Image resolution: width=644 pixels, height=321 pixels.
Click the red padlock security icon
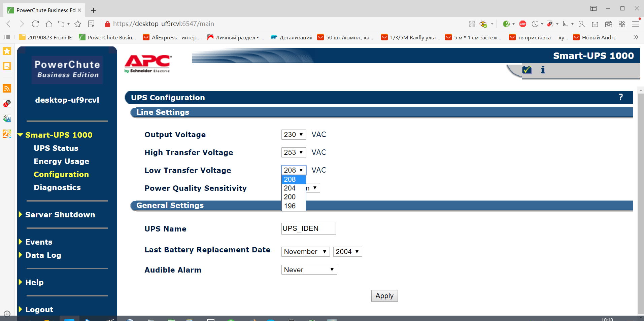click(x=107, y=24)
